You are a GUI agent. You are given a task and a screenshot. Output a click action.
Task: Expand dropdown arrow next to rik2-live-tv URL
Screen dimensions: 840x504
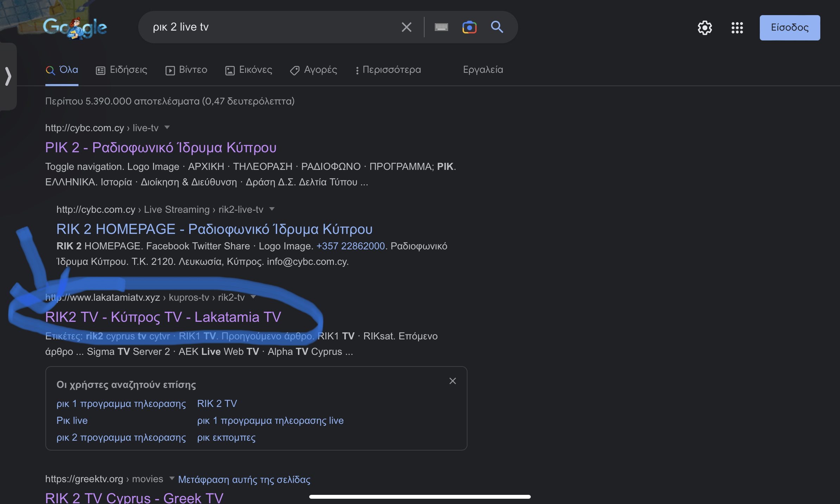click(272, 209)
